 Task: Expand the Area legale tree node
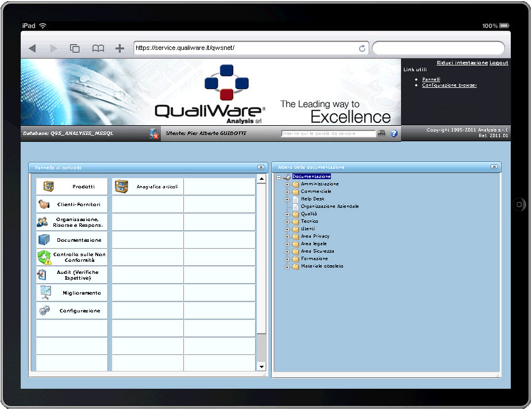(287, 244)
